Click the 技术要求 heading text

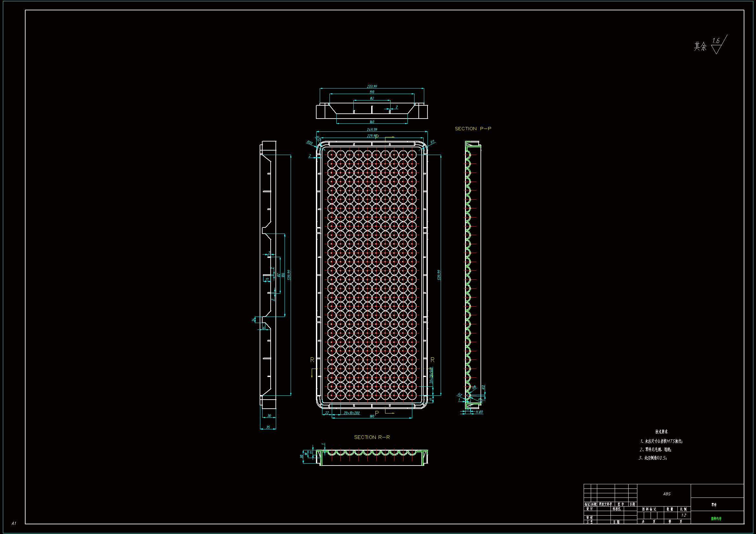pyautogui.click(x=661, y=432)
